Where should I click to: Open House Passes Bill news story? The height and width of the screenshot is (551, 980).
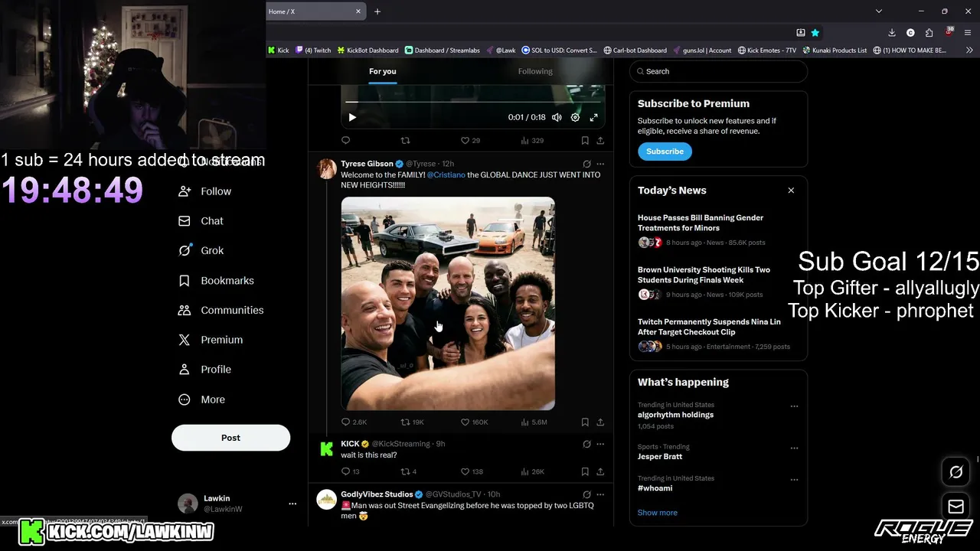tap(718, 230)
